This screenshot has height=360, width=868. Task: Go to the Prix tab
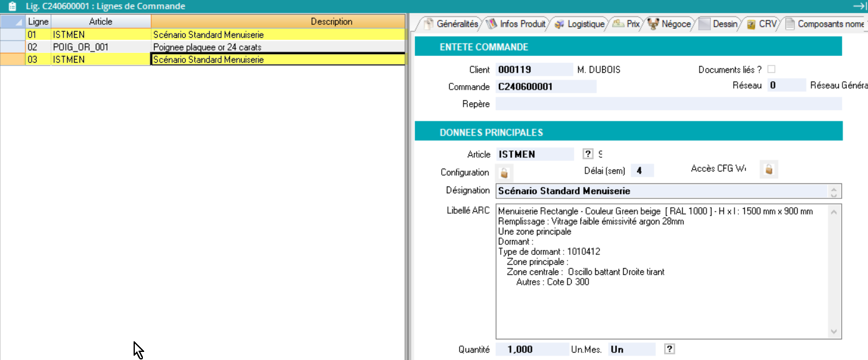[627, 24]
